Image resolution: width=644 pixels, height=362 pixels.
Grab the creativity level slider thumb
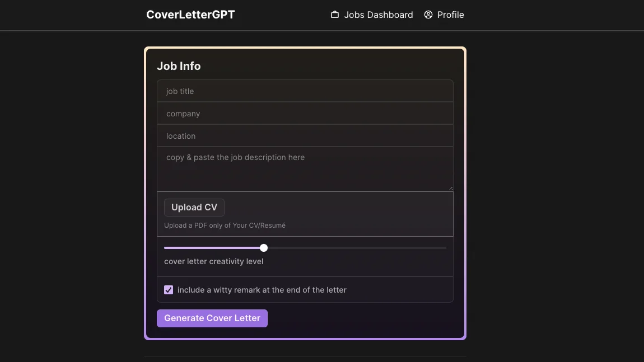coord(263,248)
